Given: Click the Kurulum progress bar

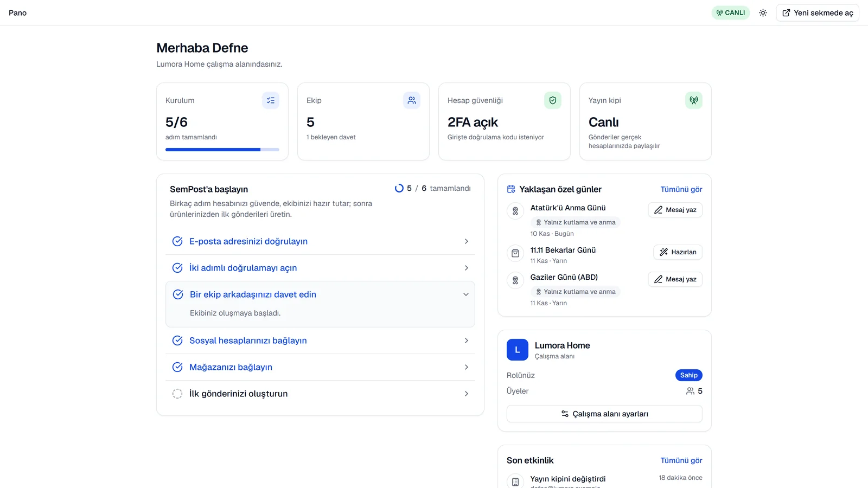Looking at the screenshot, I should pyautogui.click(x=222, y=150).
